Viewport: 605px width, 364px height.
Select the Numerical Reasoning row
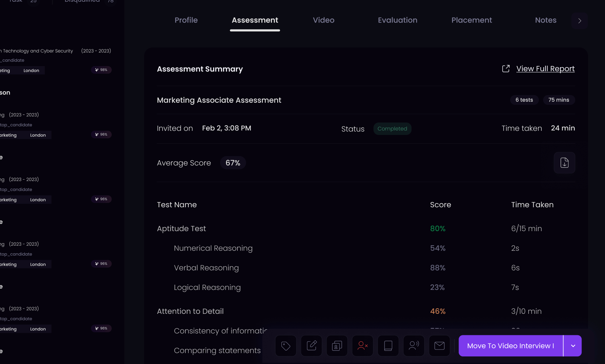[365, 248]
